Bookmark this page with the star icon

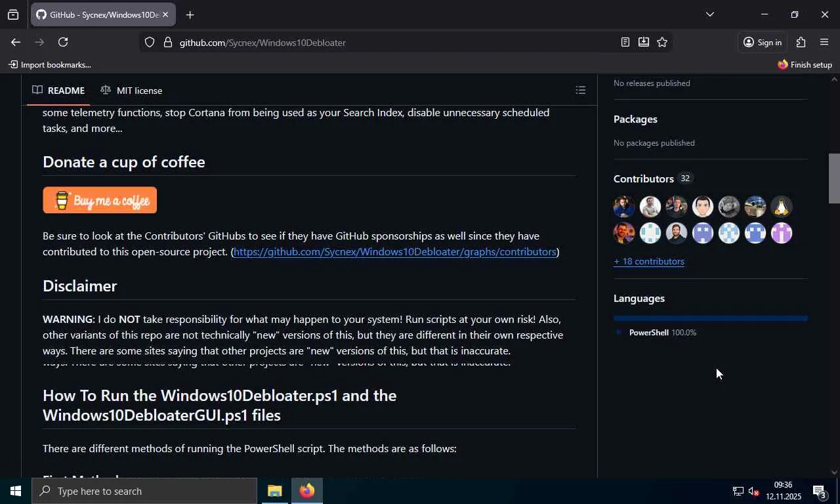click(662, 42)
